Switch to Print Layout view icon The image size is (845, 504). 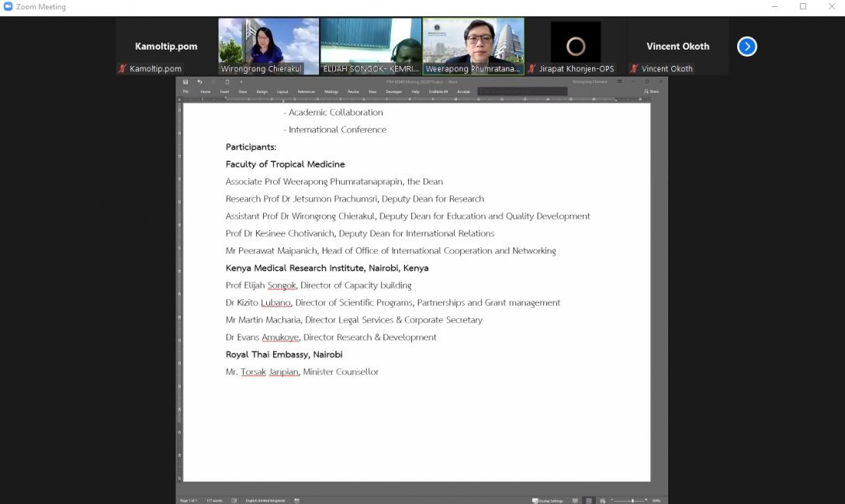tap(588, 501)
